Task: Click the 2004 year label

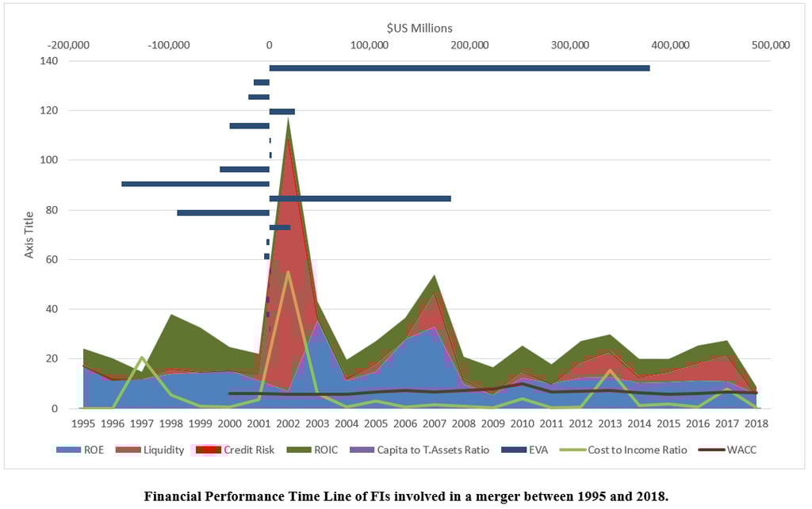Action: 347,423
